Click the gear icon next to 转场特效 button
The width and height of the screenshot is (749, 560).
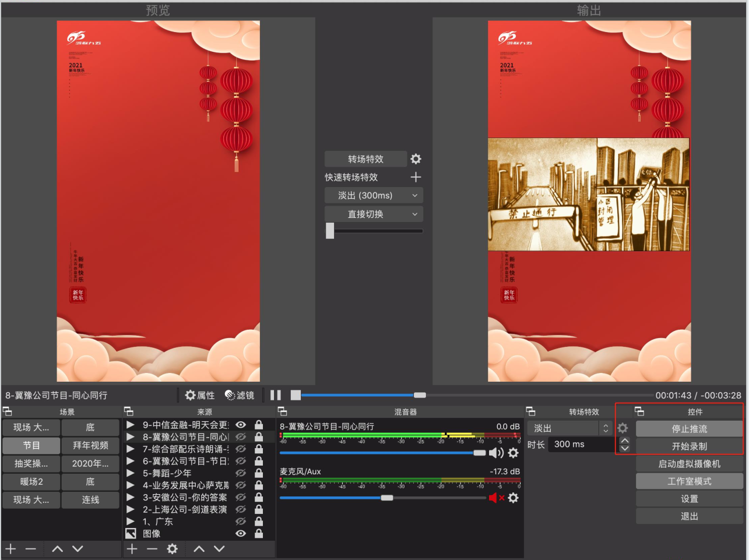(x=416, y=159)
